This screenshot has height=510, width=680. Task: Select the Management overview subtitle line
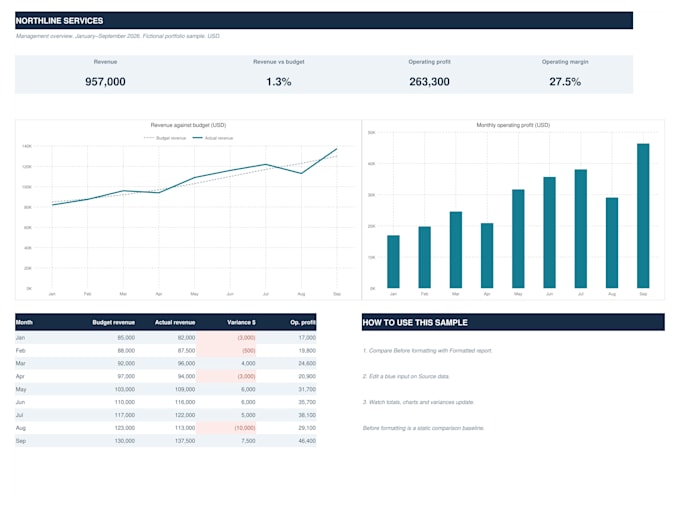coord(118,36)
